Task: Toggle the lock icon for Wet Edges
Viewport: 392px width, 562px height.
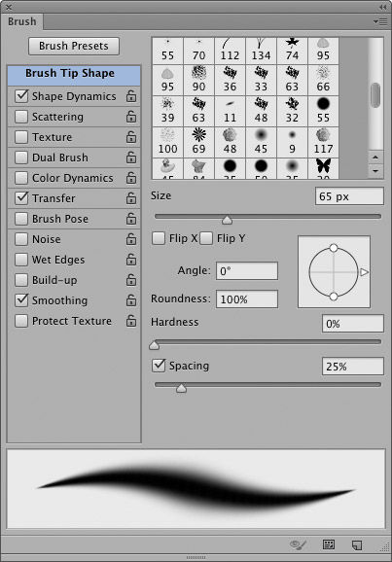Action: pos(131,260)
